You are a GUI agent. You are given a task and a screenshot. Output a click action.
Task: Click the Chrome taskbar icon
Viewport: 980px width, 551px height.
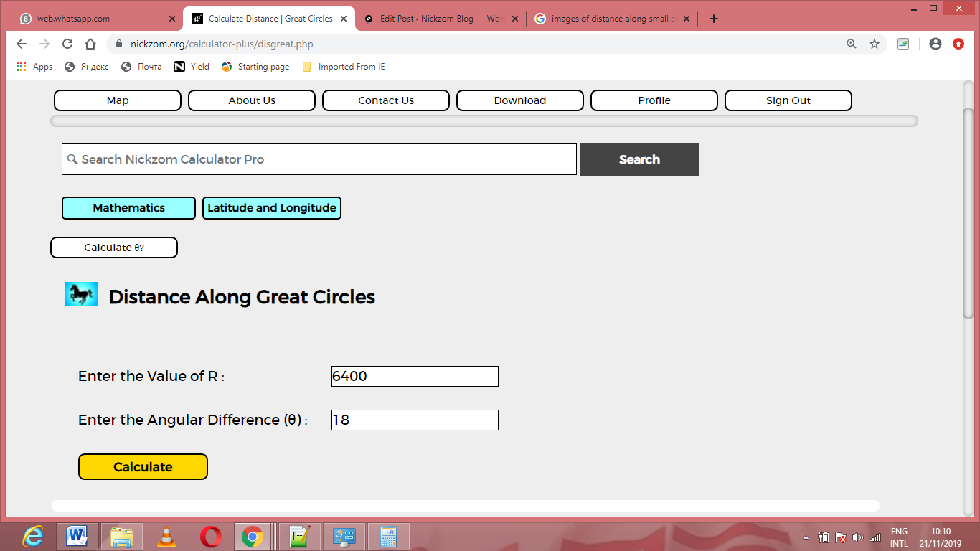point(253,537)
